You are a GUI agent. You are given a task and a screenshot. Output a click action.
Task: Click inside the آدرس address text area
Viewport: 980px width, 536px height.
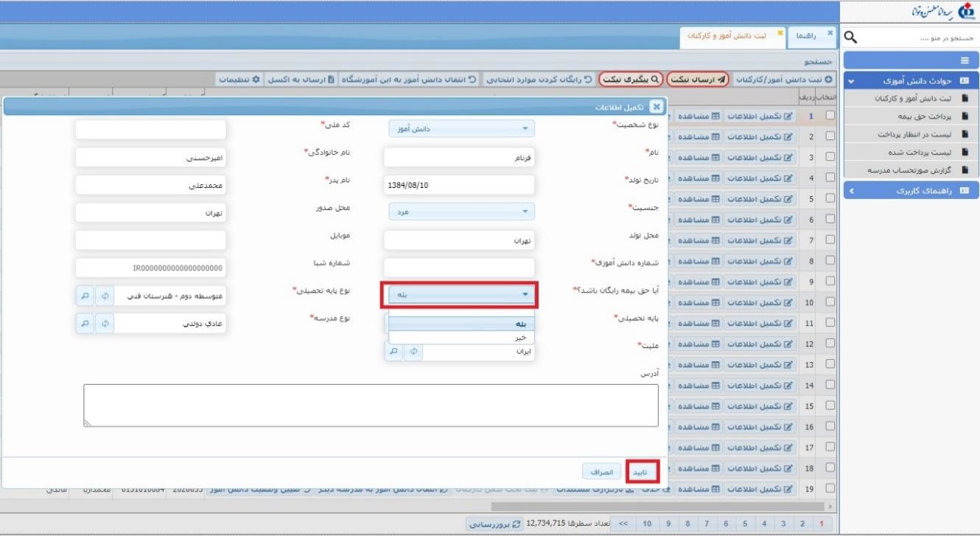pyautogui.click(x=371, y=405)
